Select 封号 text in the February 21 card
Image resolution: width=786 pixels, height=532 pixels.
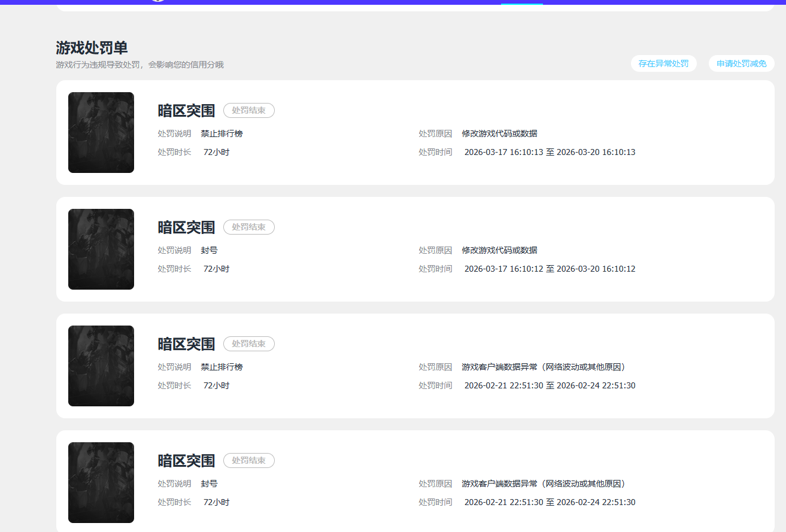click(x=210, y=484)
